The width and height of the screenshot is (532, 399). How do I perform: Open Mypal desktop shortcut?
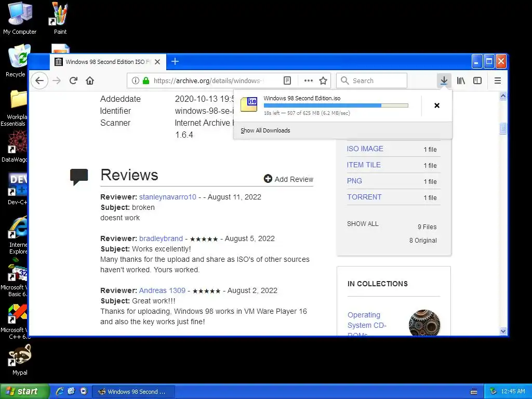(x=20, y=361)
